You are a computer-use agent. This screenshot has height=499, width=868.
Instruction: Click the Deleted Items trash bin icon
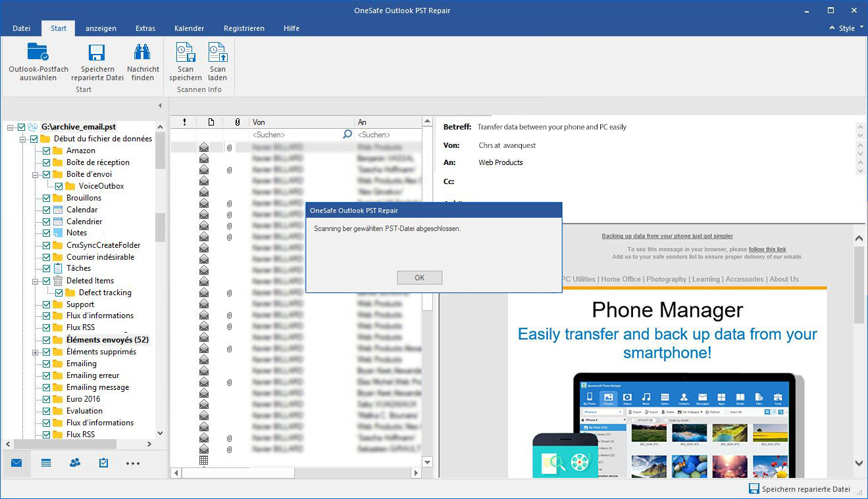pos(58,281)
